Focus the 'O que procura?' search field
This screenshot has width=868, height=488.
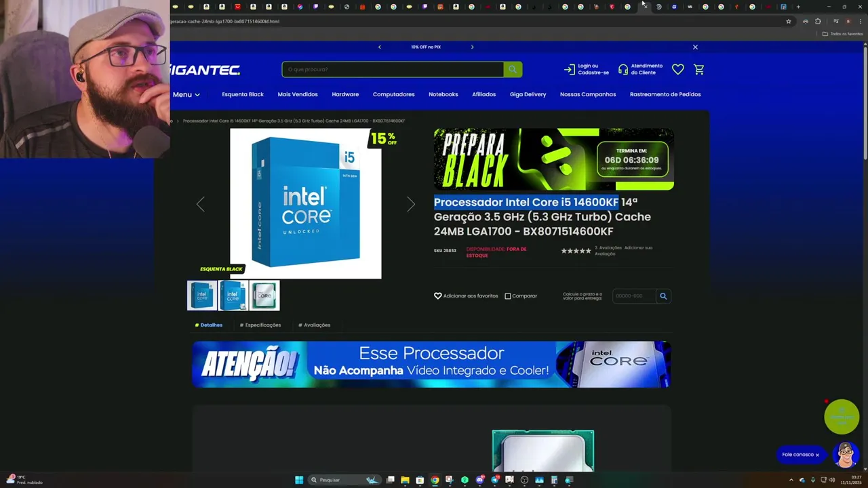[393, 69]
